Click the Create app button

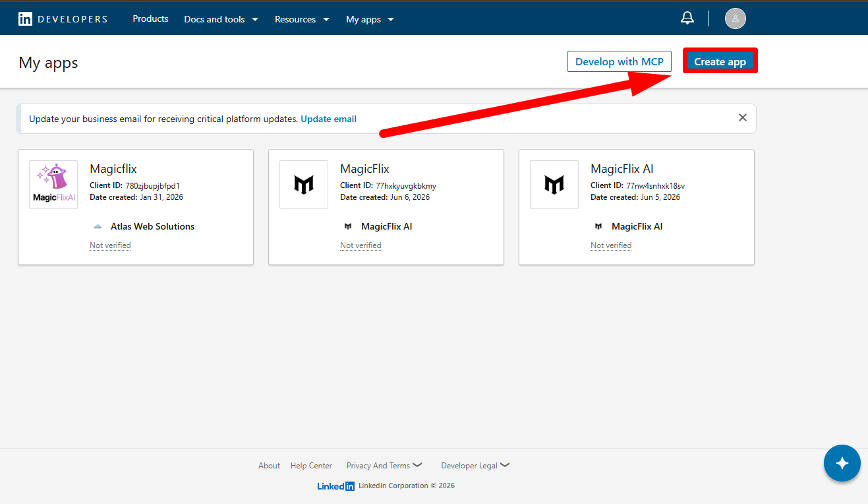(720, 61)
